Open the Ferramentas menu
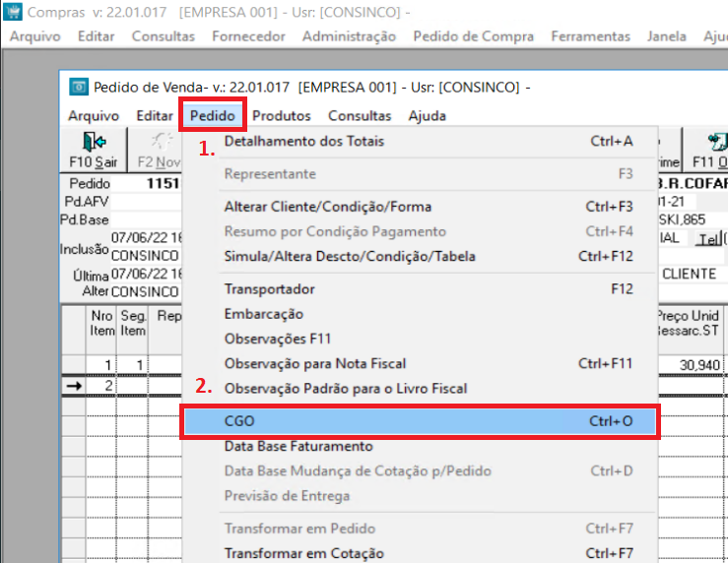Viewport: 728px width, 563px height. pos(590,36)
